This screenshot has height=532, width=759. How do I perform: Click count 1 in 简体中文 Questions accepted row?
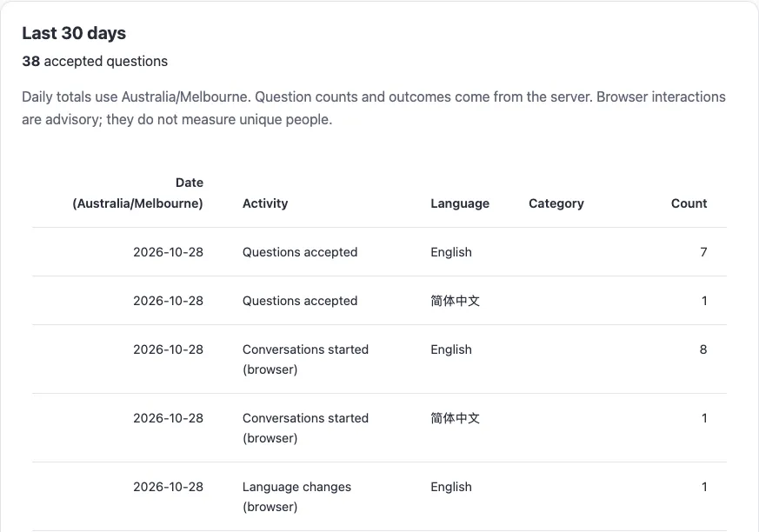click(704, 301)
